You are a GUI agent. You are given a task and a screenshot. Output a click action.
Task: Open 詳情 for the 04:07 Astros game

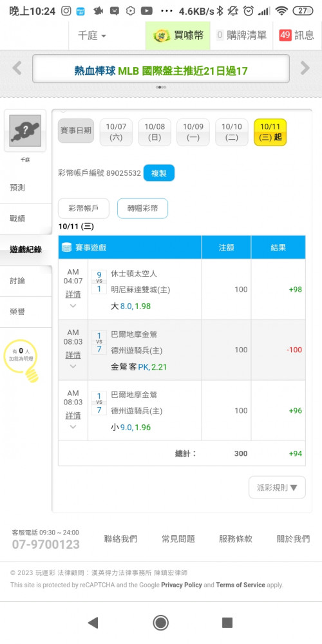(73, 294)
